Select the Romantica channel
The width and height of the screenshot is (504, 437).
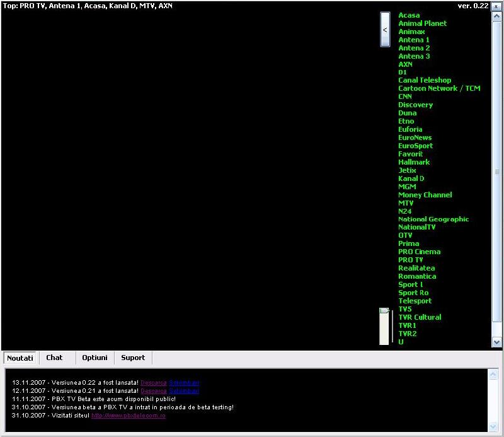pos(417,276)
